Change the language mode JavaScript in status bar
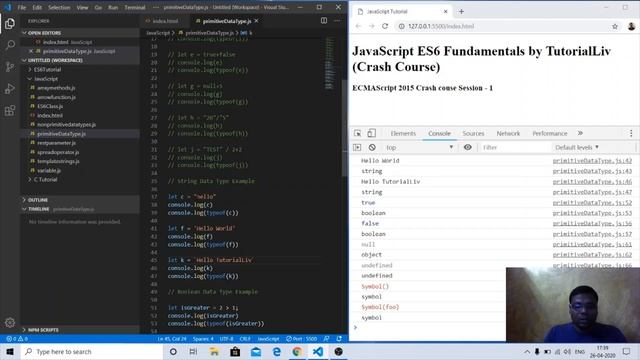The width and height of the screenshot is (640, 360). 268,339
